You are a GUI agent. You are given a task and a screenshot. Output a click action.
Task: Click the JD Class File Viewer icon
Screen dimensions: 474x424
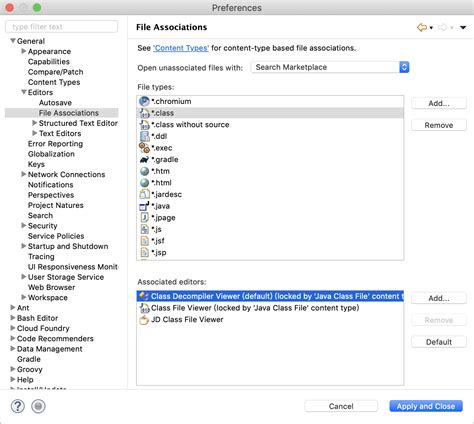(x=144, y=320)
